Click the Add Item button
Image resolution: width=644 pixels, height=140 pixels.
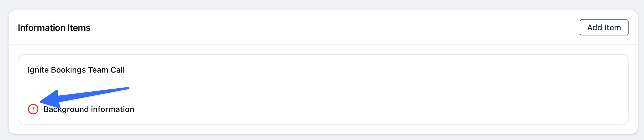tap(604, 27)
